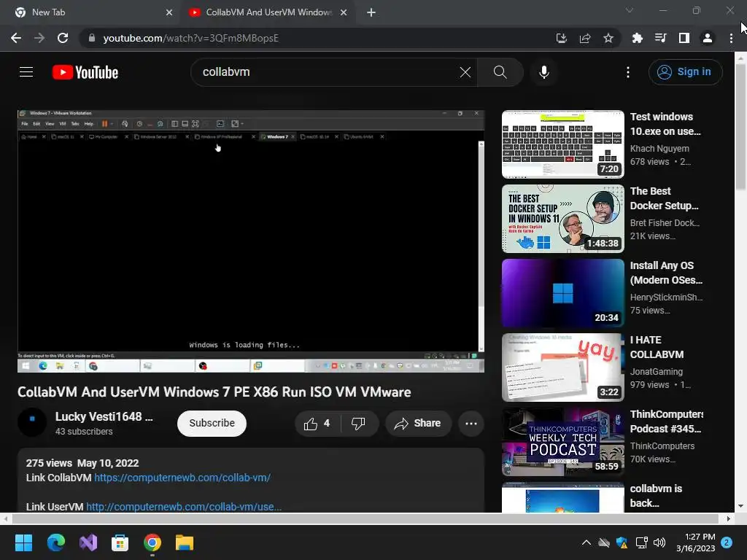
Task: Close the New Tab browser tab
Action: (x=169, y=12)
